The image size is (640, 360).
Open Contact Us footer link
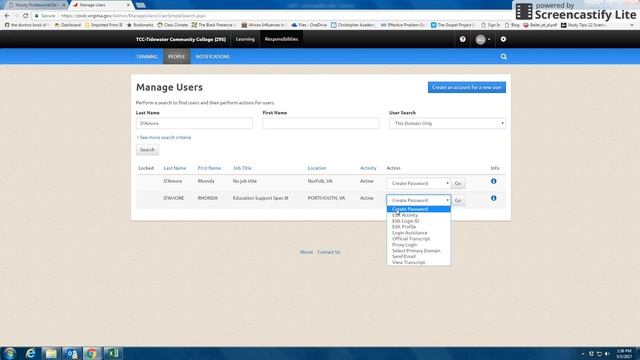(x=329, y=252)
